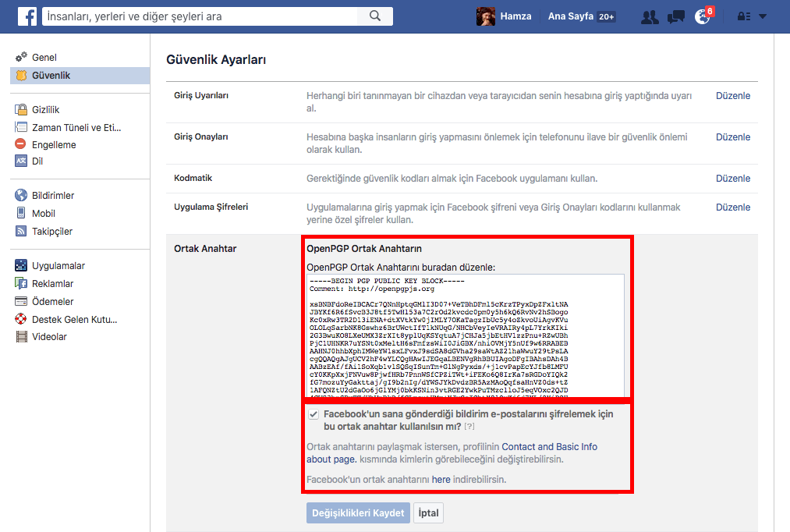Open the messages icon
790x532 pixels.
(675, 17)
